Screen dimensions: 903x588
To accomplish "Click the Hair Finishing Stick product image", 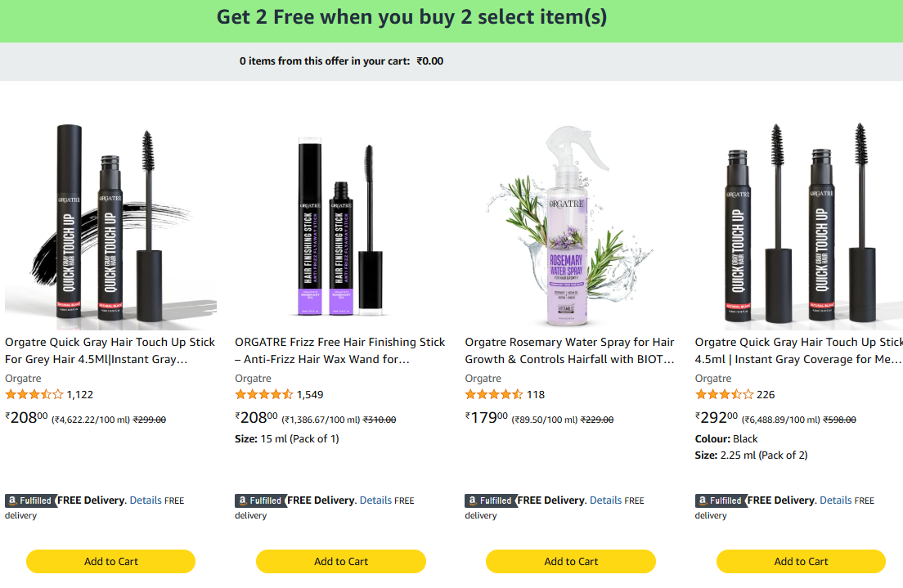I will (x=341, y=224).
